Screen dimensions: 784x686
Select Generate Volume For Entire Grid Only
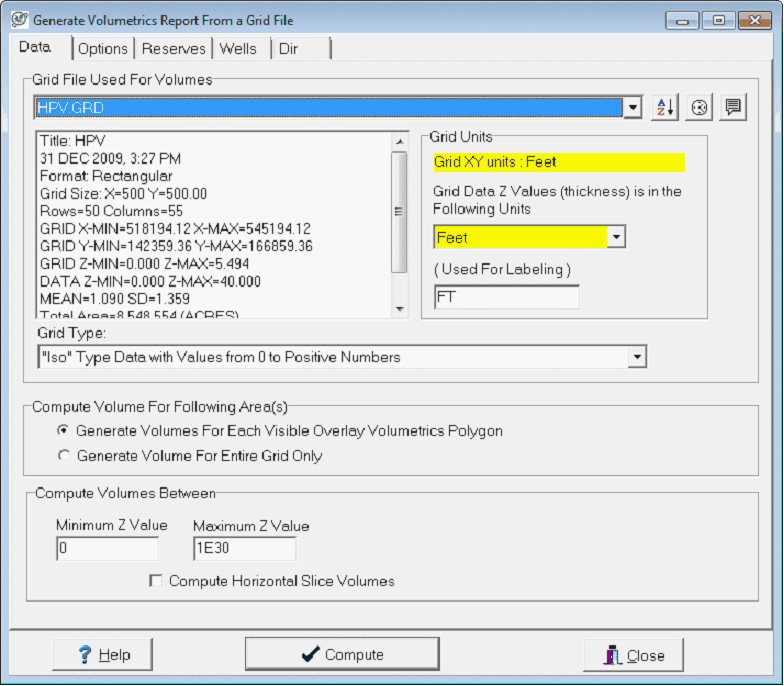(65, 456)
